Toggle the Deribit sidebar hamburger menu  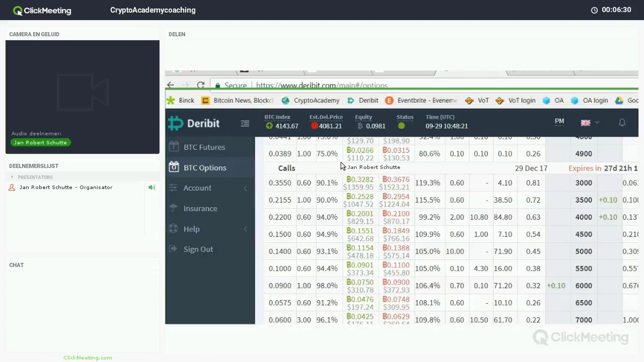(x=245, y=124)
